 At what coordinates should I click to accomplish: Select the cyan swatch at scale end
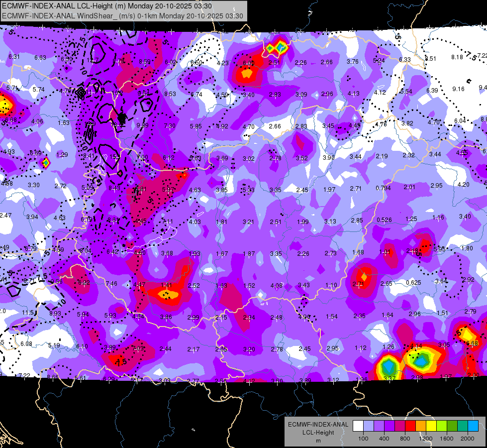coord(474,426)
